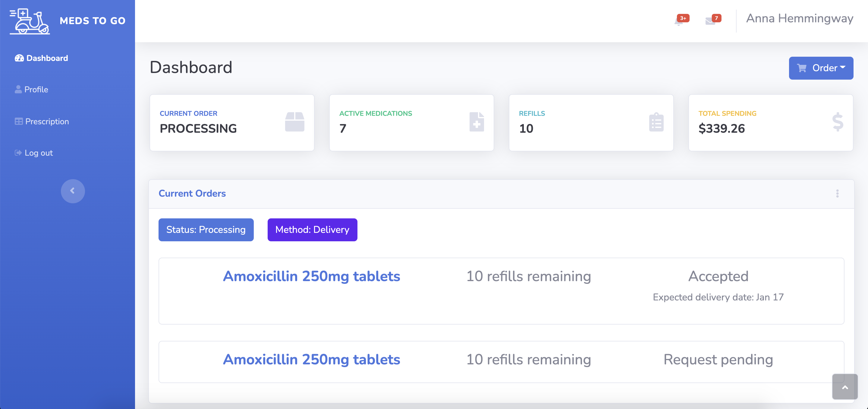
Task: Open the Order dropdown button
Action: point(821,68)
